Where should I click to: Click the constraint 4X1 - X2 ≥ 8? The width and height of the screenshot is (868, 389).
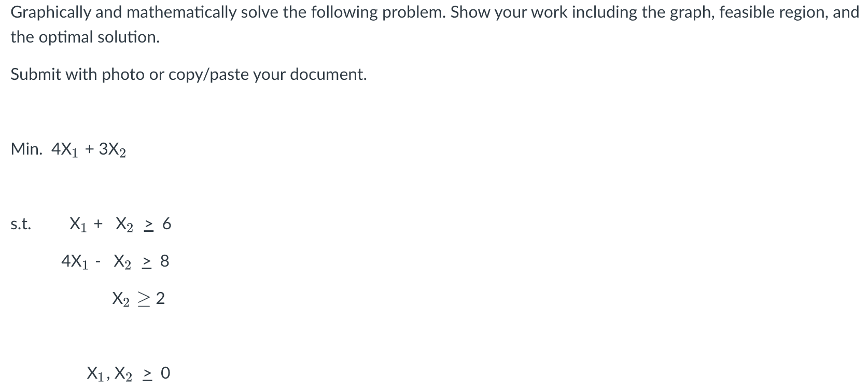coord(115,262)
